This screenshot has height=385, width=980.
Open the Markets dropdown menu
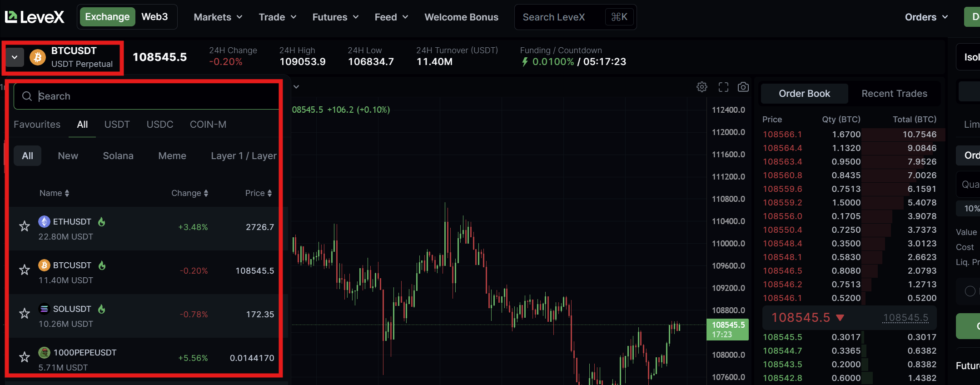(x=218, y=17)
